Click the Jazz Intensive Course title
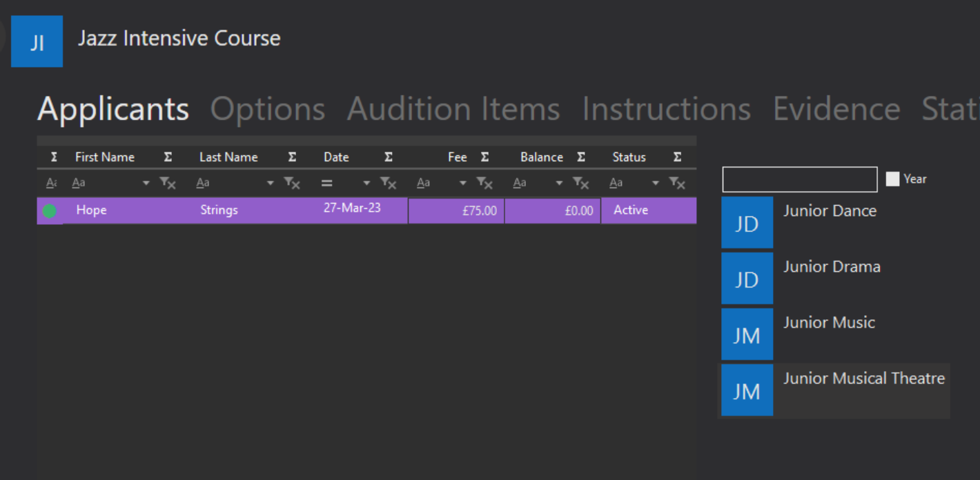 (x=179, y=39)
